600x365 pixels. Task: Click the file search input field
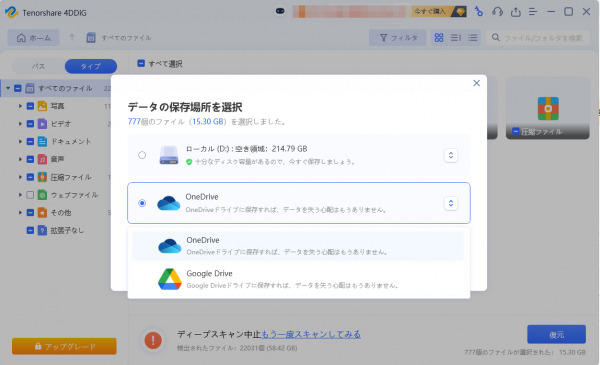point(538,37)
